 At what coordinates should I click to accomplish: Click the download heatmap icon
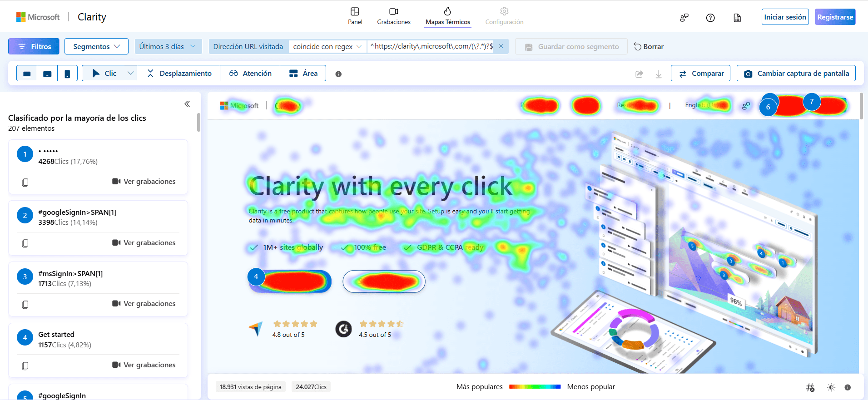[659, 74]
